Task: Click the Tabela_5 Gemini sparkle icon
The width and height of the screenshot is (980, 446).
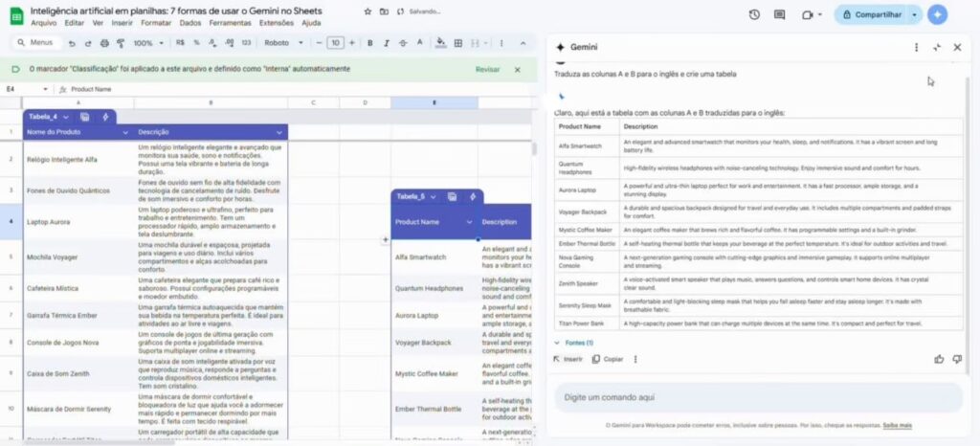Action: click(473, 197)
